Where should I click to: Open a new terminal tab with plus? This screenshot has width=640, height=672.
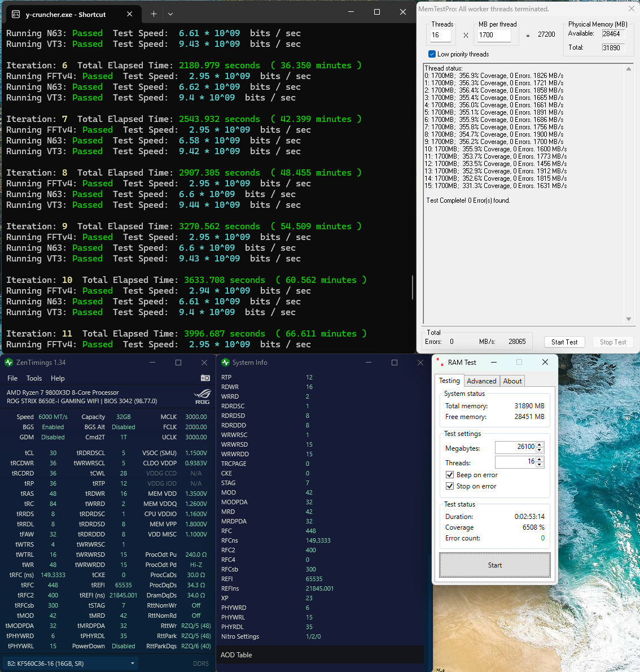pyautogui.click(x=154, y=14)
